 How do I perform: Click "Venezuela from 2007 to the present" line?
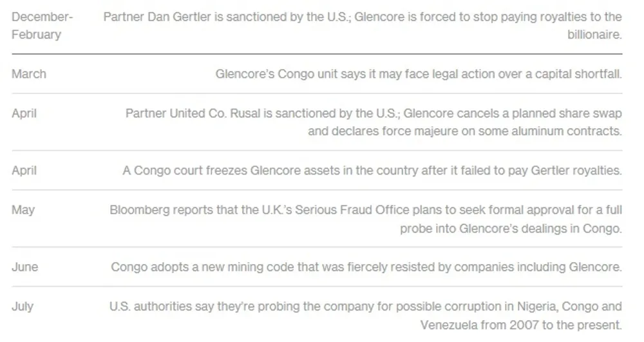tap(521, 325)
